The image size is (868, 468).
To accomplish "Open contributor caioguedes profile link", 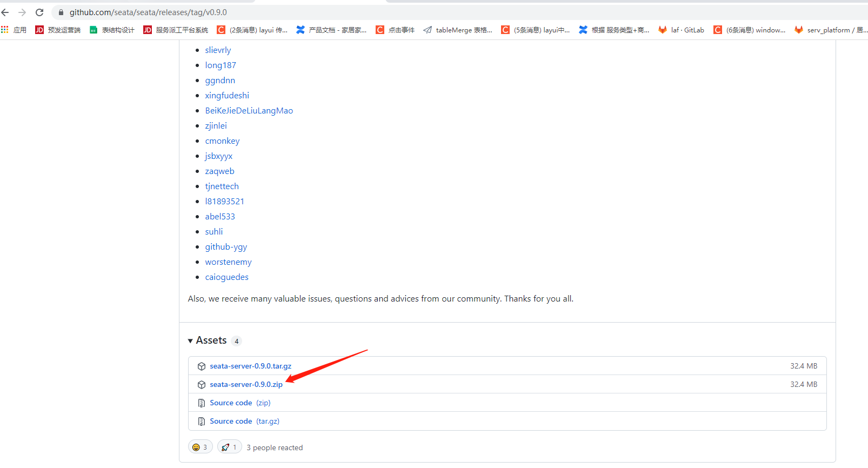I will click(226, 277).
